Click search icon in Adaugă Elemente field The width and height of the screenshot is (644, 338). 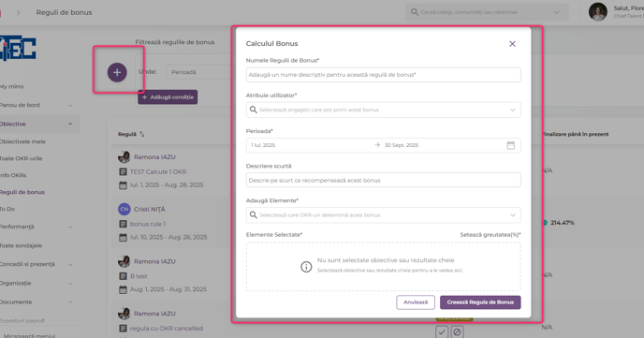[254, 214]
